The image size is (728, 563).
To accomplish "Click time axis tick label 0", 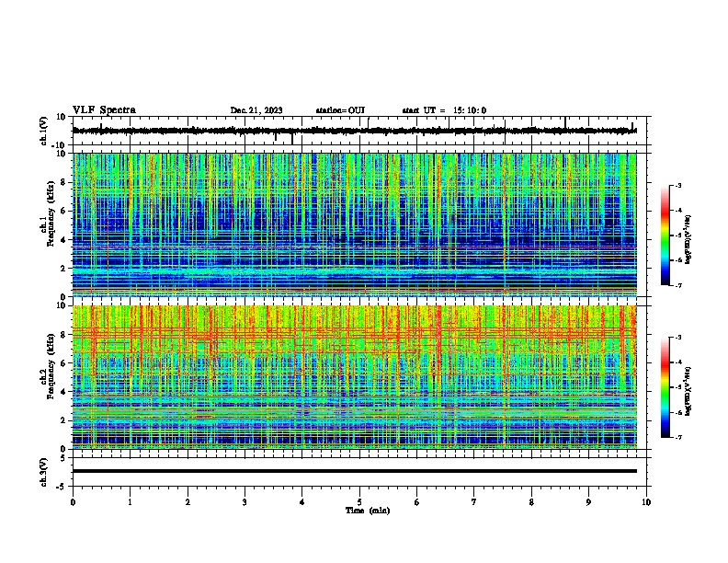I will [x=73, y=501].
